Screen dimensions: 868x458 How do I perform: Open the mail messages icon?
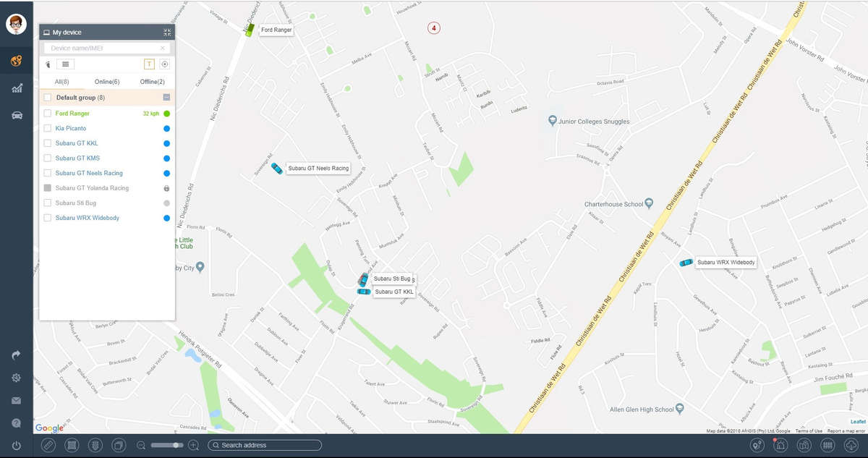(x=16, y=401)
